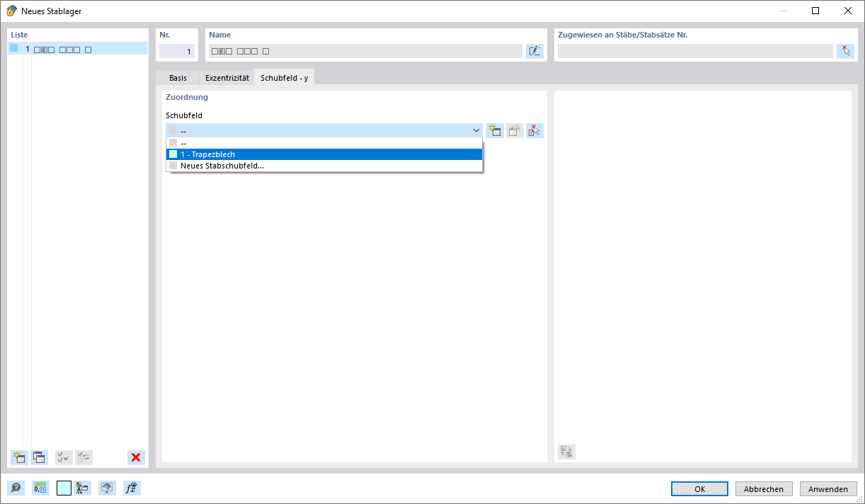Edit the name with the pencil icon
The height and width of the screenshot is (504, 865).
tap(534, 51)
